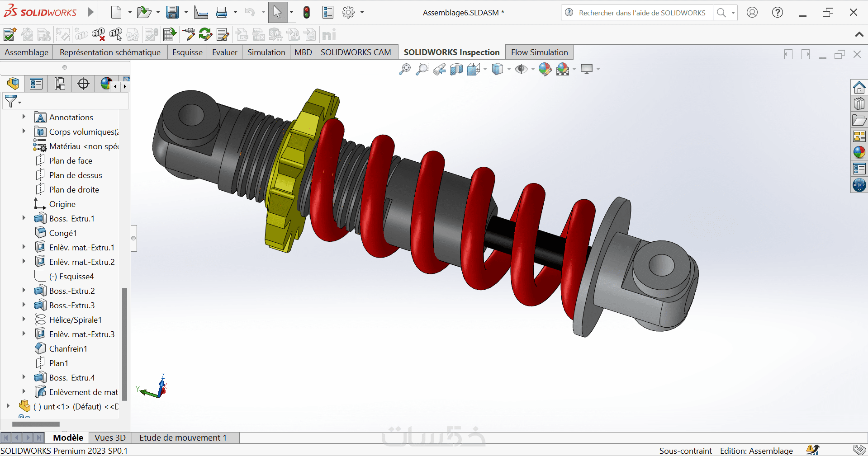The height and width of the screenshot is (456, 868).
Task: Click the Help question mark icon
Action: click(x=778, y=12)
